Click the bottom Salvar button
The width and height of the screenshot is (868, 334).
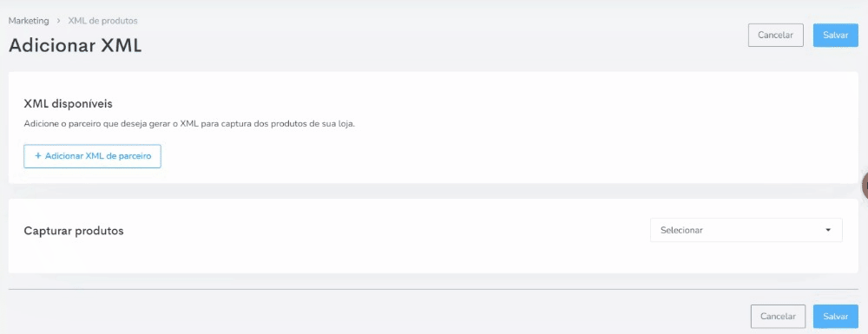(835, 317)
